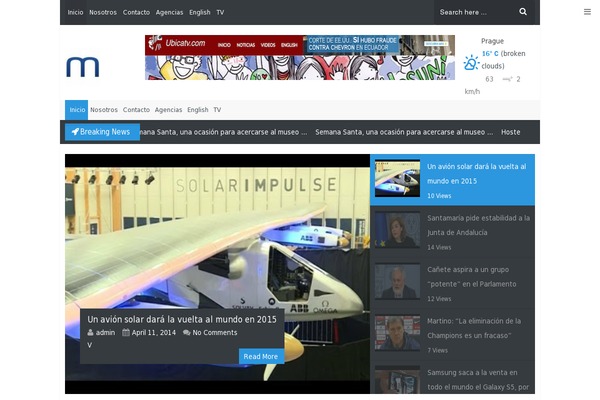Select Nosotros in the secondary navigation

pos(104,110)
